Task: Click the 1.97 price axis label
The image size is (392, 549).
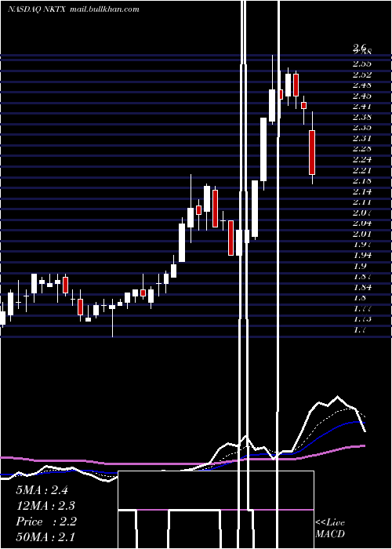Action: click(x=362, y=245)
